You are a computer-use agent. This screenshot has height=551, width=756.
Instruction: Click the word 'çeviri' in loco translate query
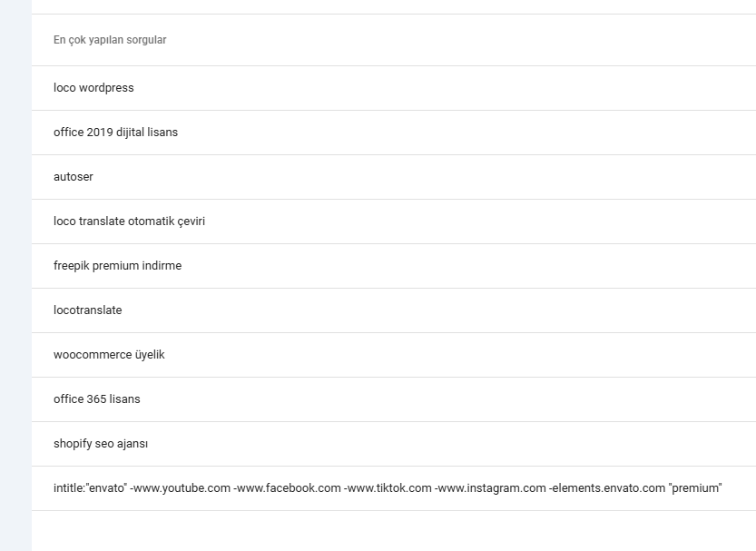point(191,221)
